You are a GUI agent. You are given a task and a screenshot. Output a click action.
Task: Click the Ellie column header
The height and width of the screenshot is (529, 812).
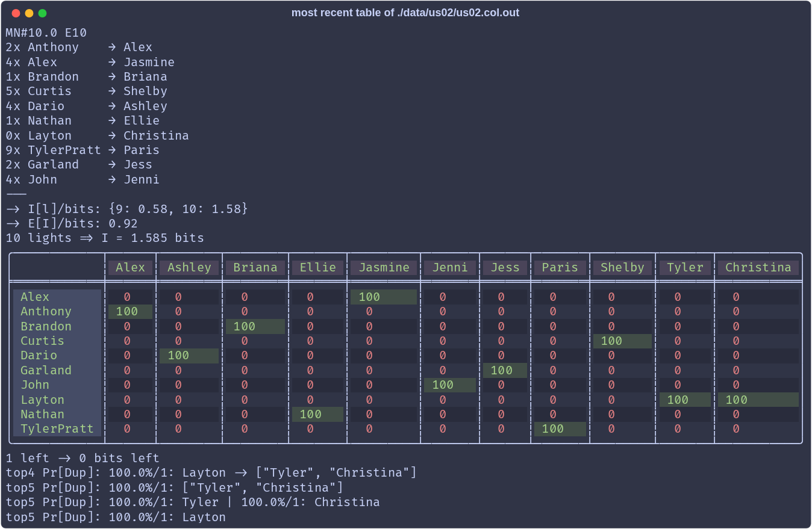[x=318, y=268]
